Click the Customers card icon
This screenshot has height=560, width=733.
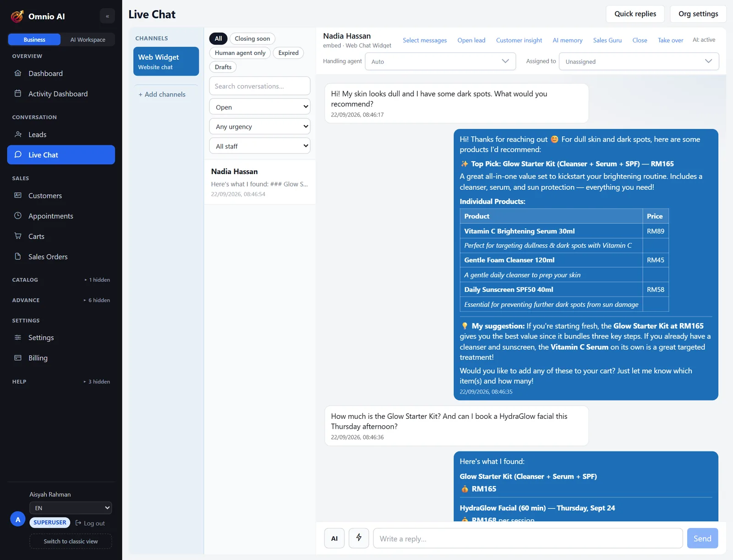click(18, 195)
